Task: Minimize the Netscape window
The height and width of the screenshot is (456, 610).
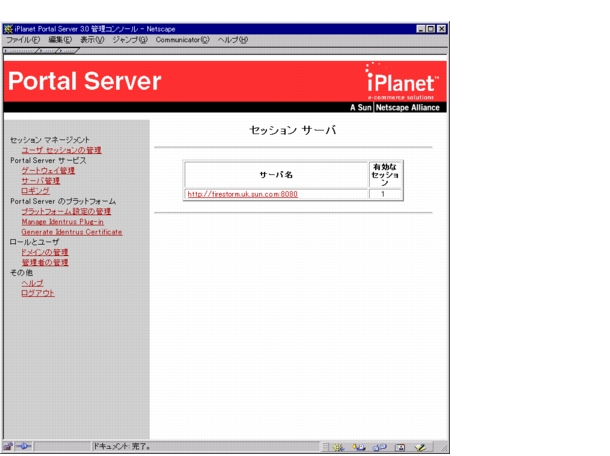Action: coord(421,29)
